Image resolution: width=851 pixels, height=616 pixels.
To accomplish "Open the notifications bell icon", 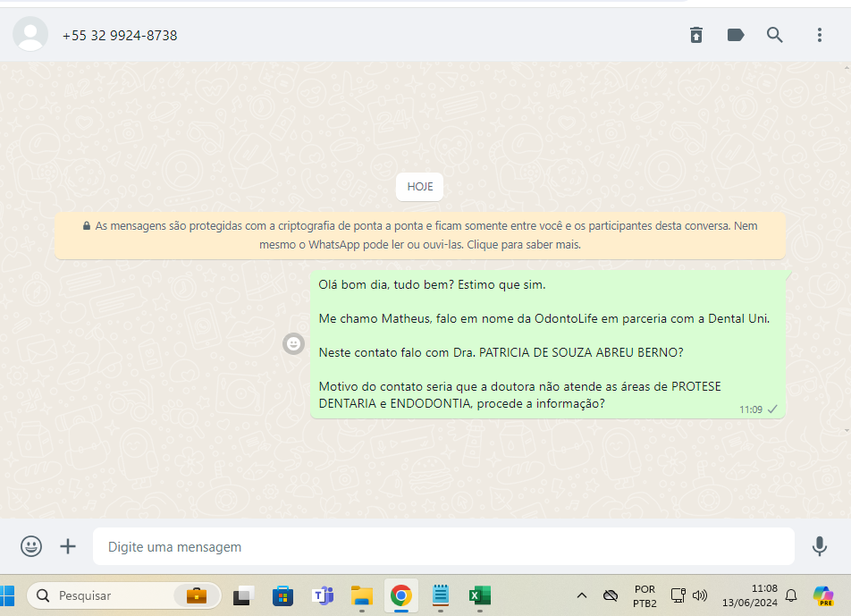I will 791,595.
